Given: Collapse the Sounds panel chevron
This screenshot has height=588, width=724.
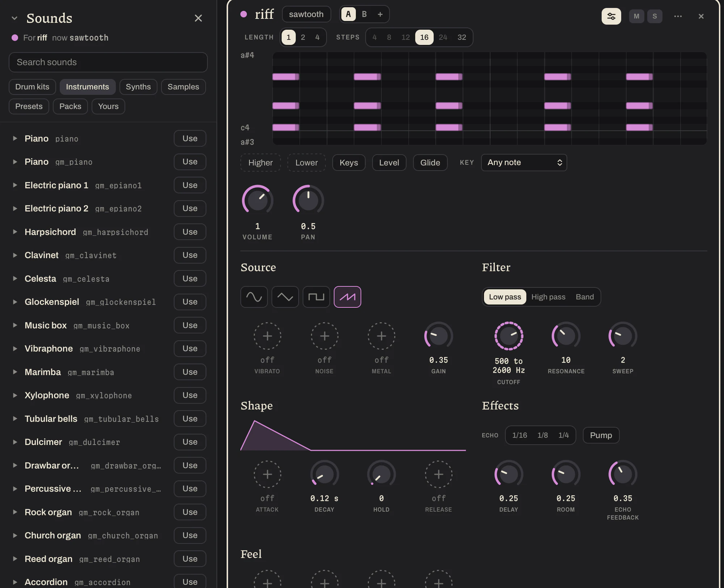Looking at the screenshot, I should [x=14, y=18].
